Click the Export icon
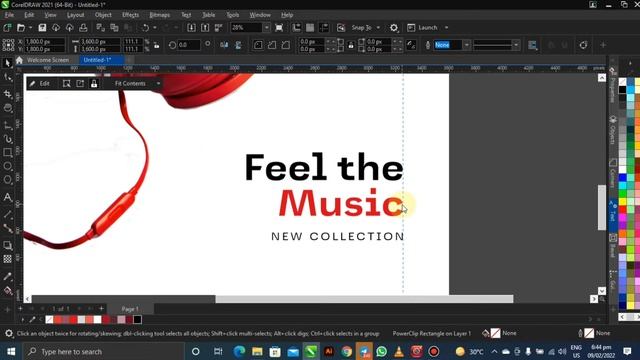 coord(205,28)
